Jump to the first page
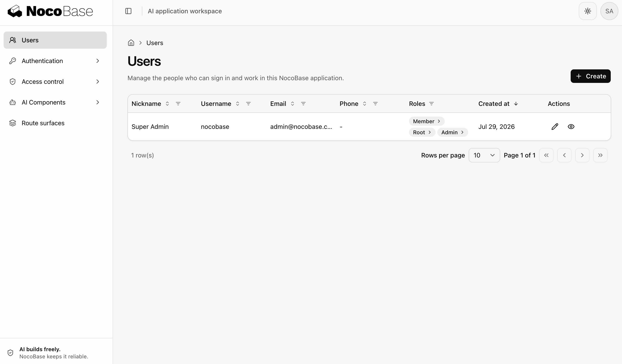Screen dimensions: 622x364 [x=546, y=155]
